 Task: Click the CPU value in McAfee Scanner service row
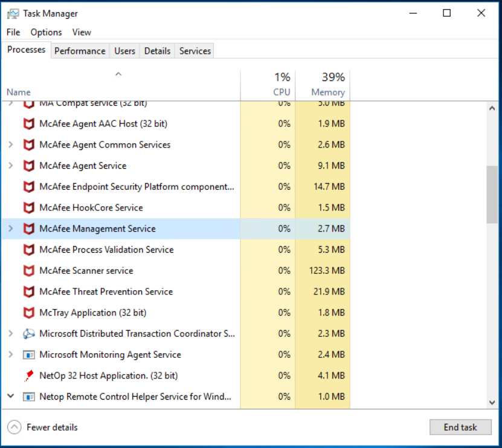(x=285, y=271)
